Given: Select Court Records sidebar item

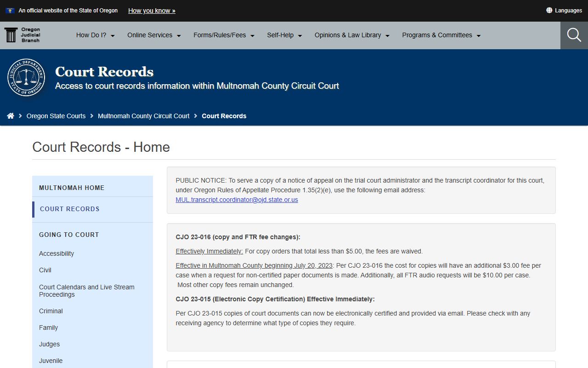Looking at the screenshot, I should pyautogui.click(x=70, y=209).
